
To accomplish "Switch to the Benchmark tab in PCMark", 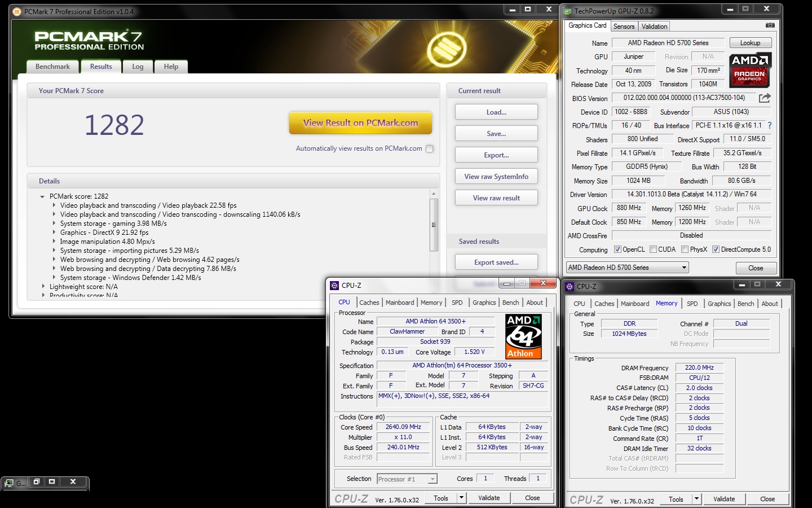I will (52, 67).
